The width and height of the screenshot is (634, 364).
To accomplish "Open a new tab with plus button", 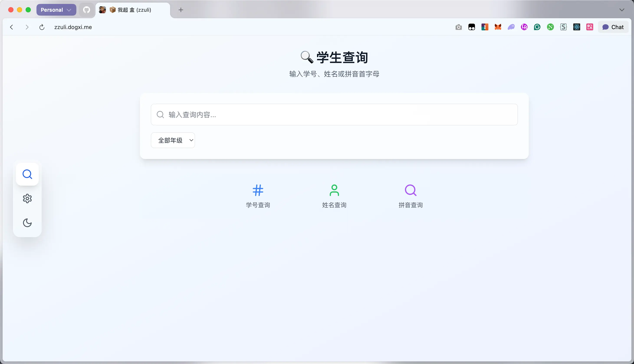I will click(x=181, y=10).
